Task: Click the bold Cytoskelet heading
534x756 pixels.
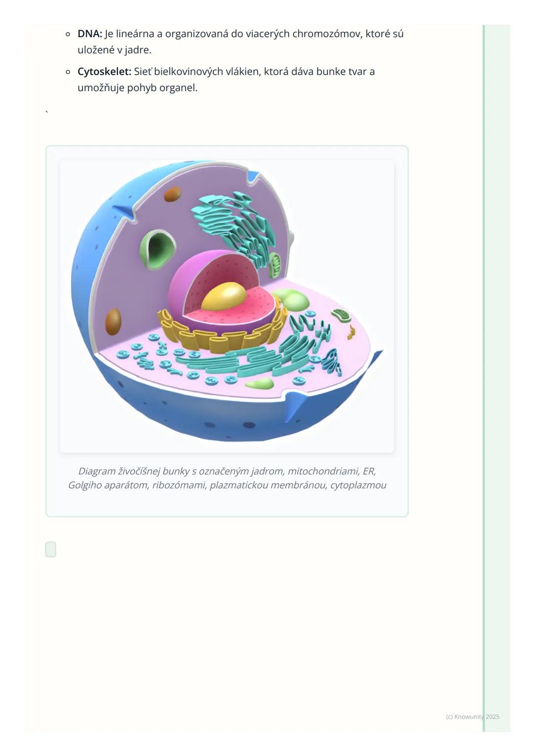Action: pos(104,71)
